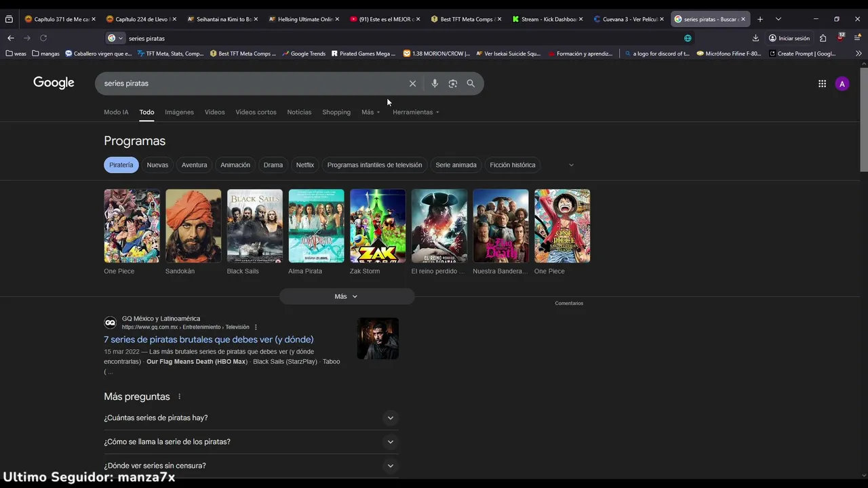Expand the Más search filter dropdown
The width and height of the screenshot is (868, 488).
coord(371,112)
